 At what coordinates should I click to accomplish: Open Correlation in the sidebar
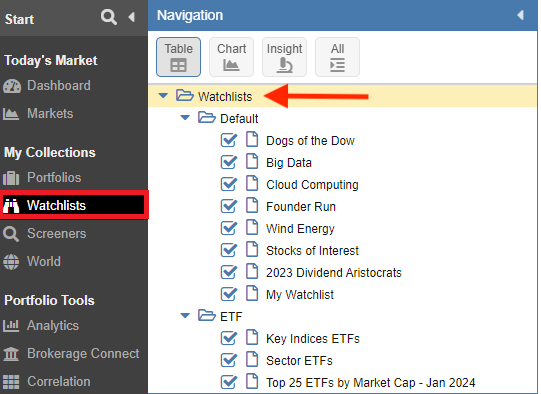(59, 382)
